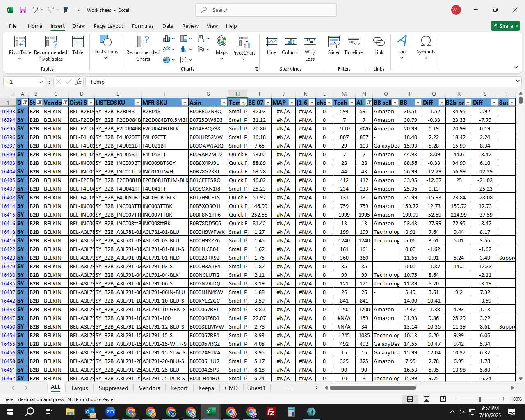Open Zoom from the taskbar

click(x=110, y=412)
